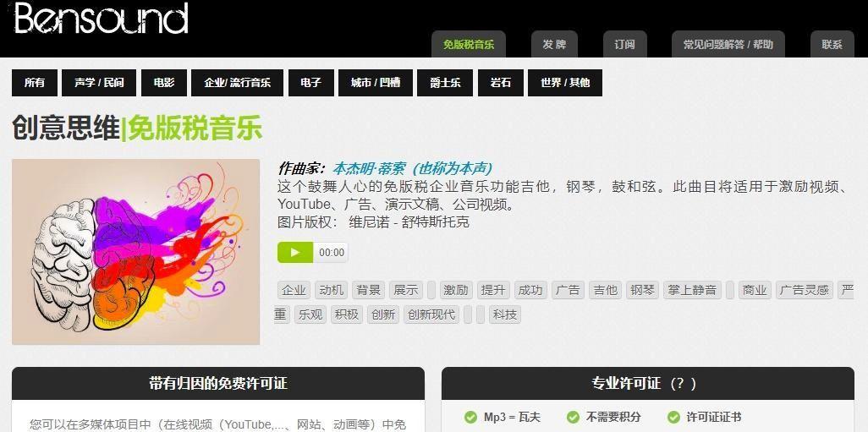Click green checkmark beside 不需要积分
This screenshot has width=868, height=432.
click(x=573, y=417)
